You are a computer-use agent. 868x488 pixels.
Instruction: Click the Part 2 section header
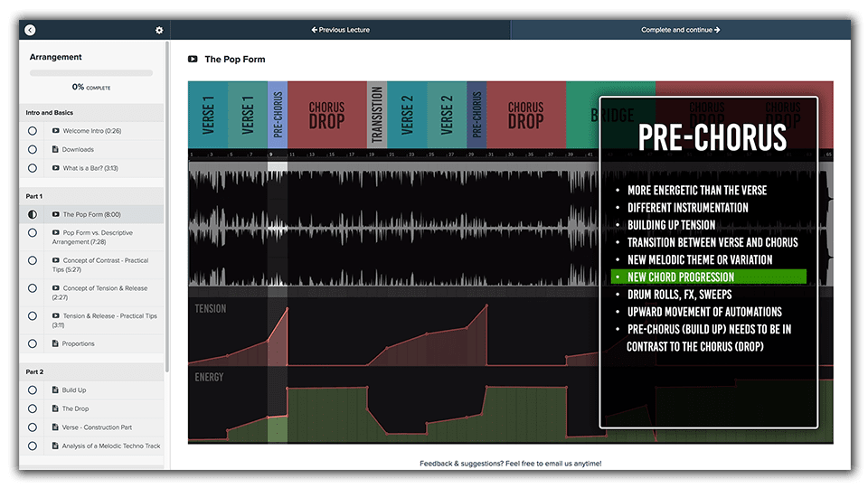91,371
